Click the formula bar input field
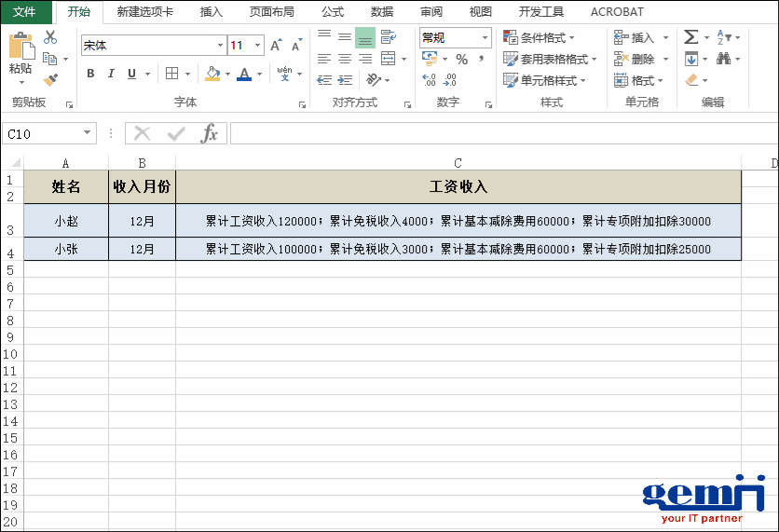The height and width of the screenshot is (532, 779). [x=504, y=133]
